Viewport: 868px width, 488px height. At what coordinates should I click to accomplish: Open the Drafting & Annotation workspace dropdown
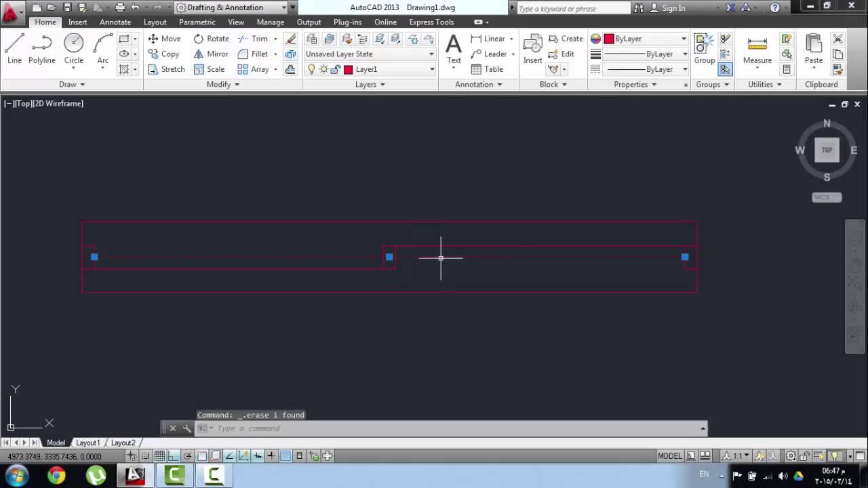point(231,7)
